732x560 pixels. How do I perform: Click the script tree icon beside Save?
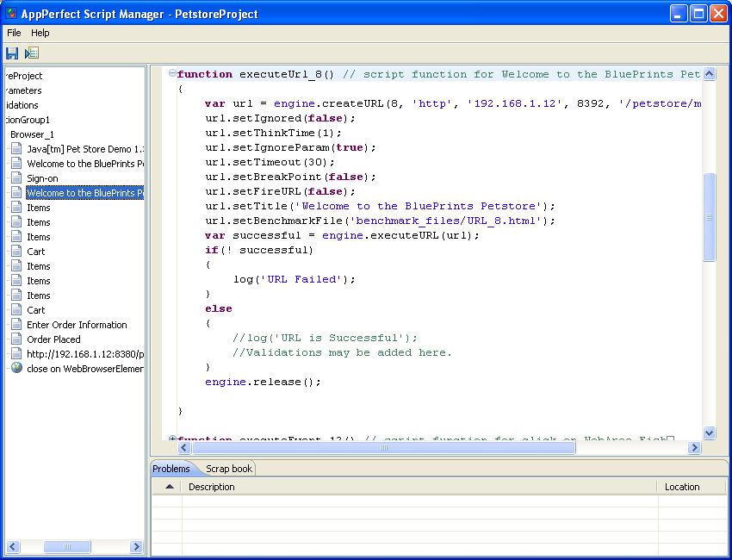[32, 53]
